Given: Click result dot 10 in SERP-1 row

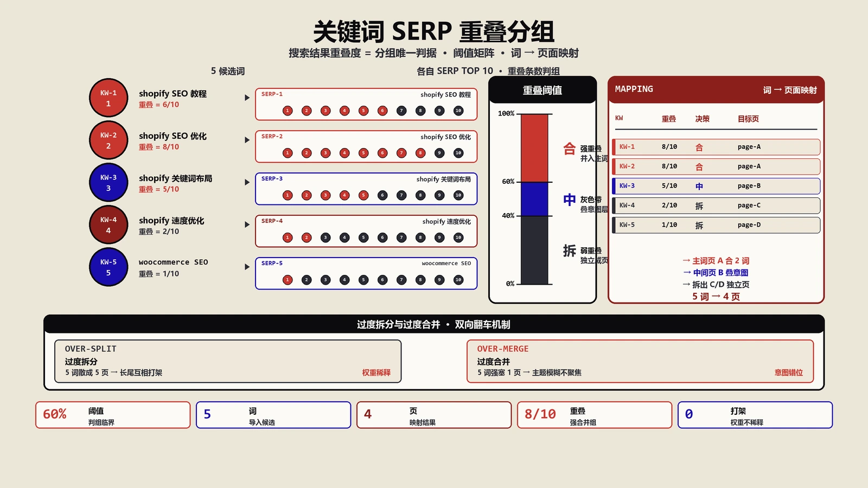Looking at the screenshot, I should point(458,111).
